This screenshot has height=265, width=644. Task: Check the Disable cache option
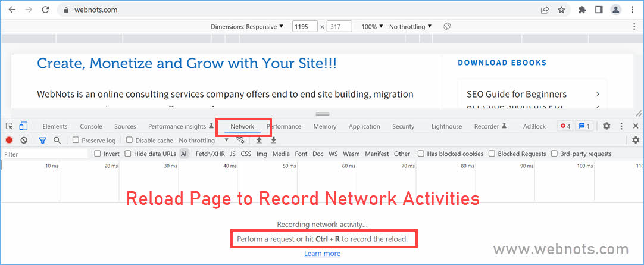129,141
